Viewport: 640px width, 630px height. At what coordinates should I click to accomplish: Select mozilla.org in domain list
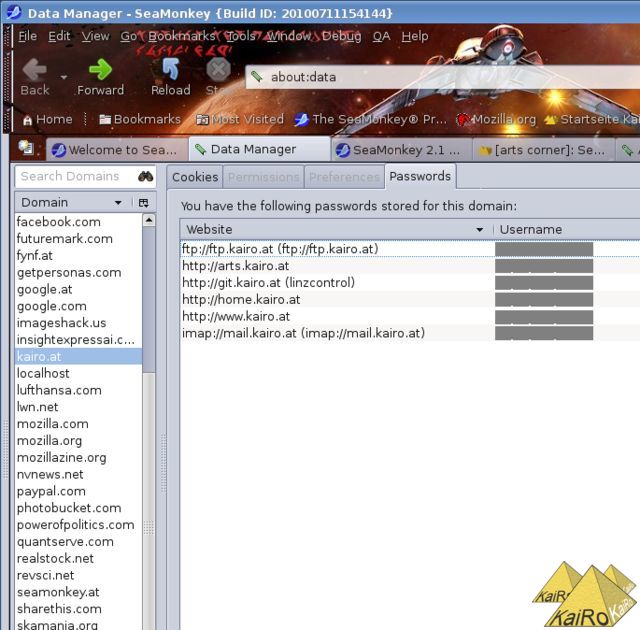(79, 441)
